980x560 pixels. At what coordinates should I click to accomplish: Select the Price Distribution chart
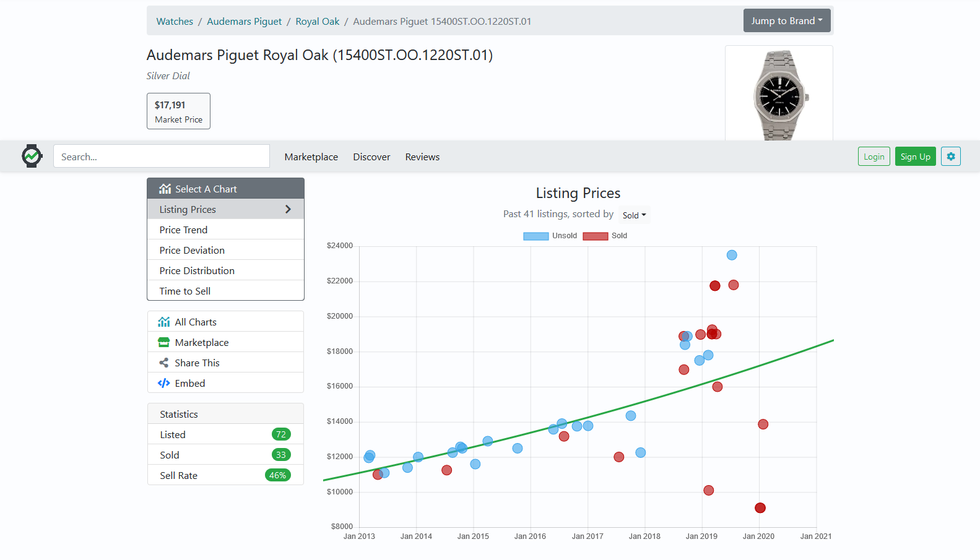(225, 270)
